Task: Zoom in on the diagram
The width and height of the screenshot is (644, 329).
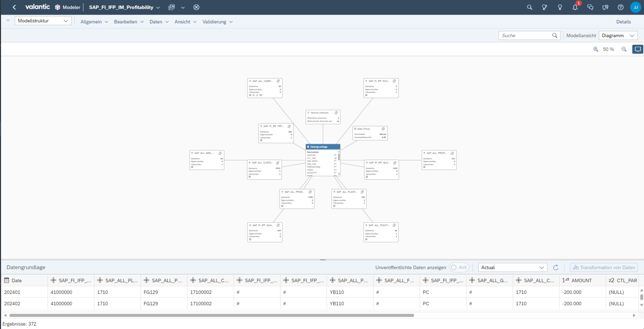Action: pyautogui.click(x=596, y=49)
